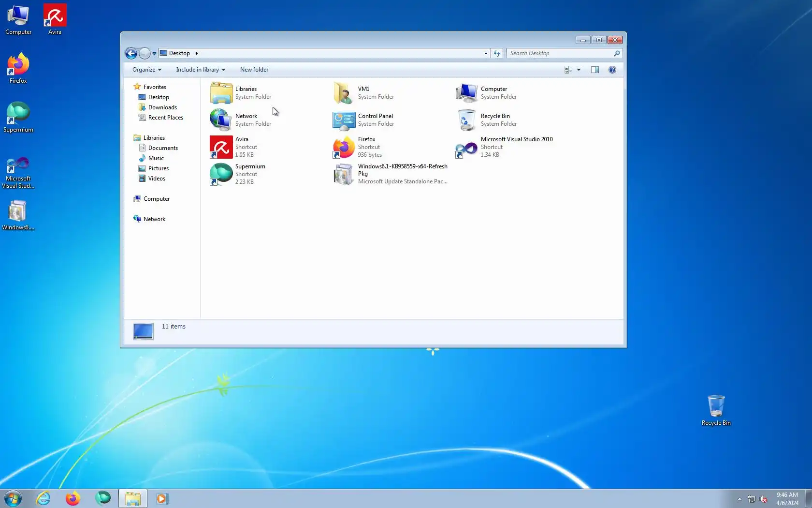Click the File Explorer taskbar button
Image resolution: width=812 pixels, height=508 pixels.
133,498
